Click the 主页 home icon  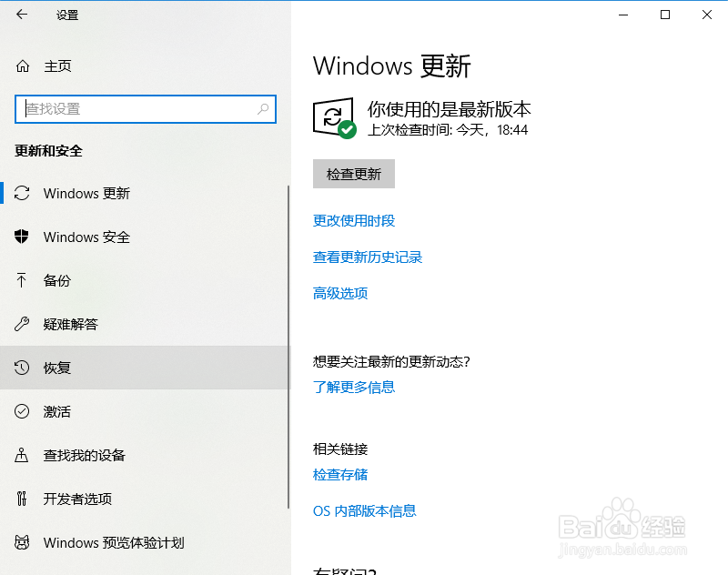[x=22, y=66]
